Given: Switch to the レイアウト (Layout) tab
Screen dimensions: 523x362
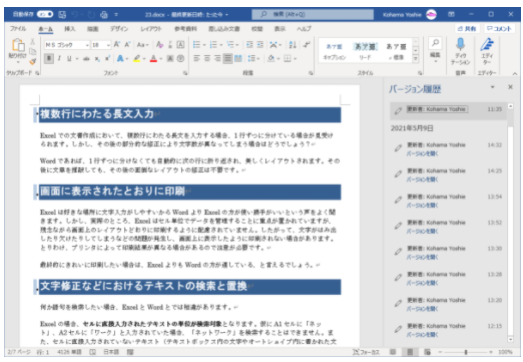Looking at the screenshot, I should tap(151, 29).
